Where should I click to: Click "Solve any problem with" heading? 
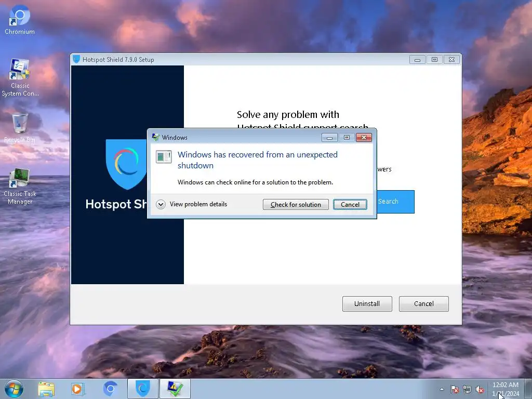(x=288, y=114)
